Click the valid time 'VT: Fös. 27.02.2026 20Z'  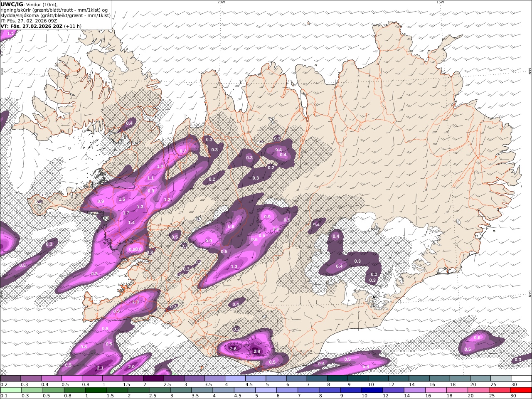(32, 26)
